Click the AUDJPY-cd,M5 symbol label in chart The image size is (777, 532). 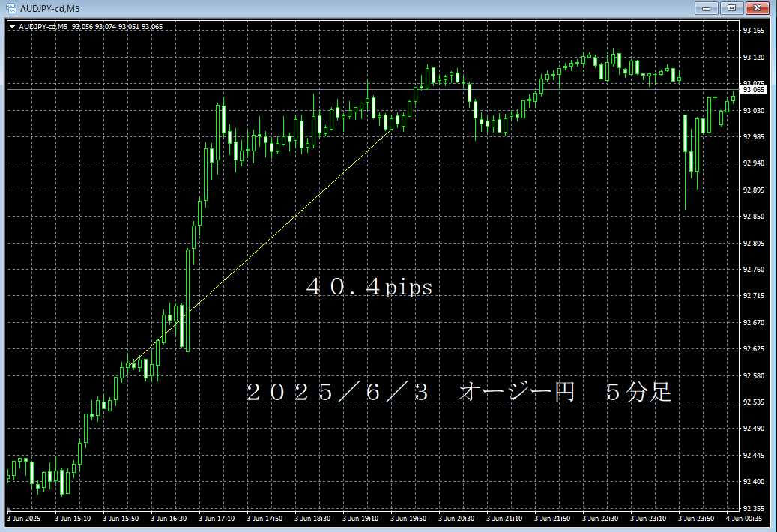pos(43,27)
